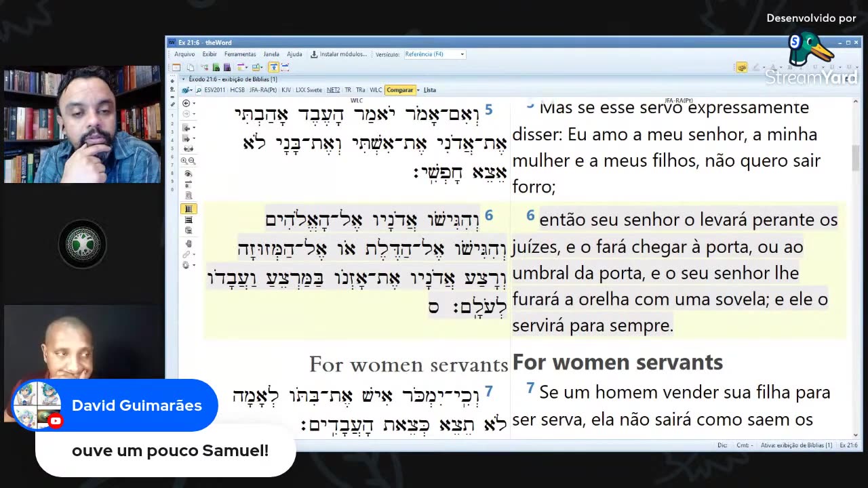The width and height of the screenshot is (868, 488).
Task: Click the chain link icon
Action: coord(186,254)
